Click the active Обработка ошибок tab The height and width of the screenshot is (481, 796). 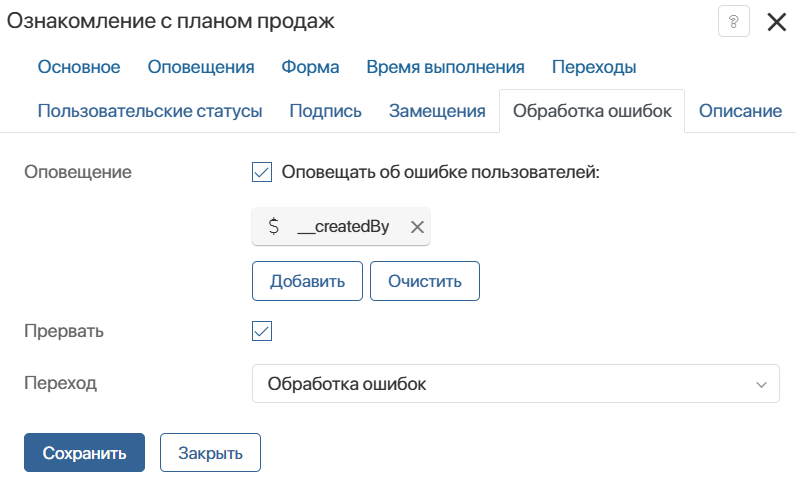point(592,111)
